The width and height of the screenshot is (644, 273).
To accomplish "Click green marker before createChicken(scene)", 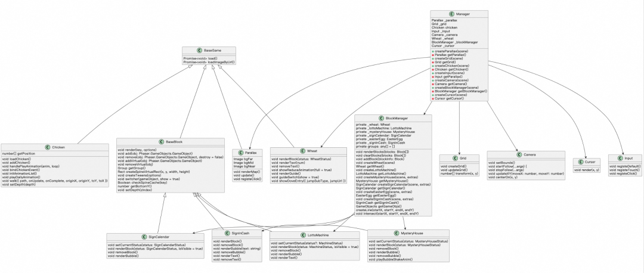I will [432, 66].
